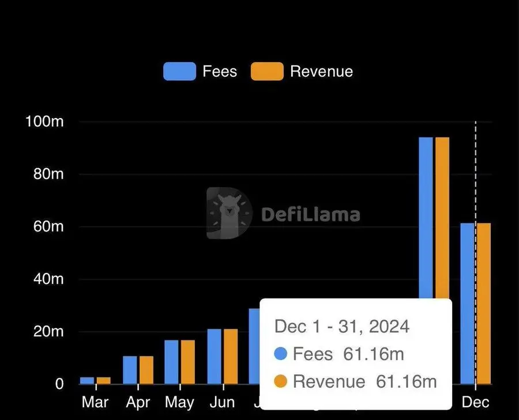Click the Dec label on the x-axis
Image resolution: width=519 pixels, height=420 pixels.
pyautogui.click(x=475, y=402)
